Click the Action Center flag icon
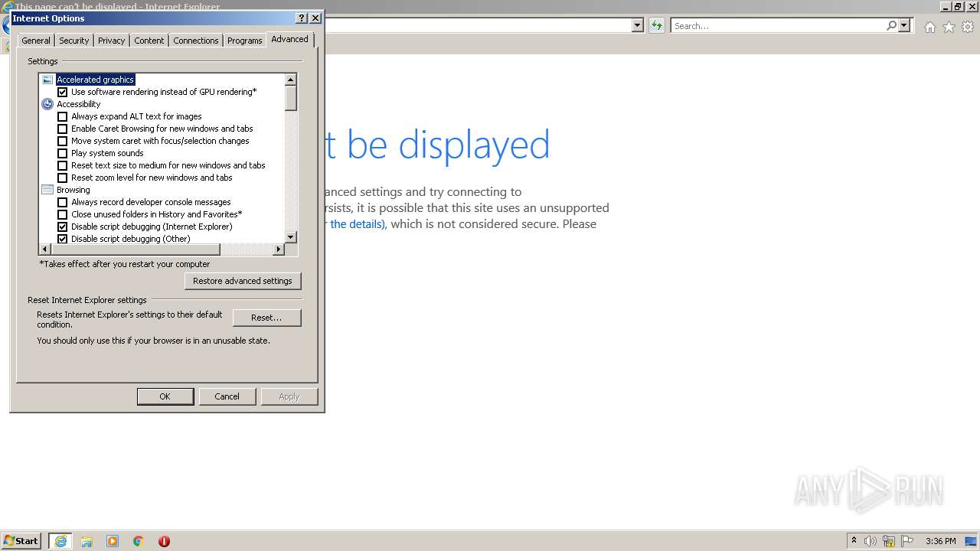 [x=907, y=541]
